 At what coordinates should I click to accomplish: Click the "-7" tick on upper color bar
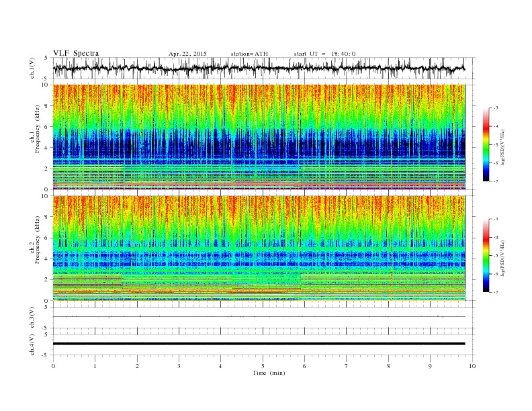tap(495, 181)
